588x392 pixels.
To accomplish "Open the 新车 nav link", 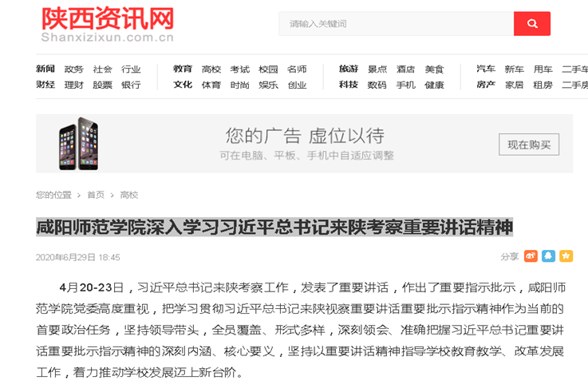I will [x=514, y=69].
